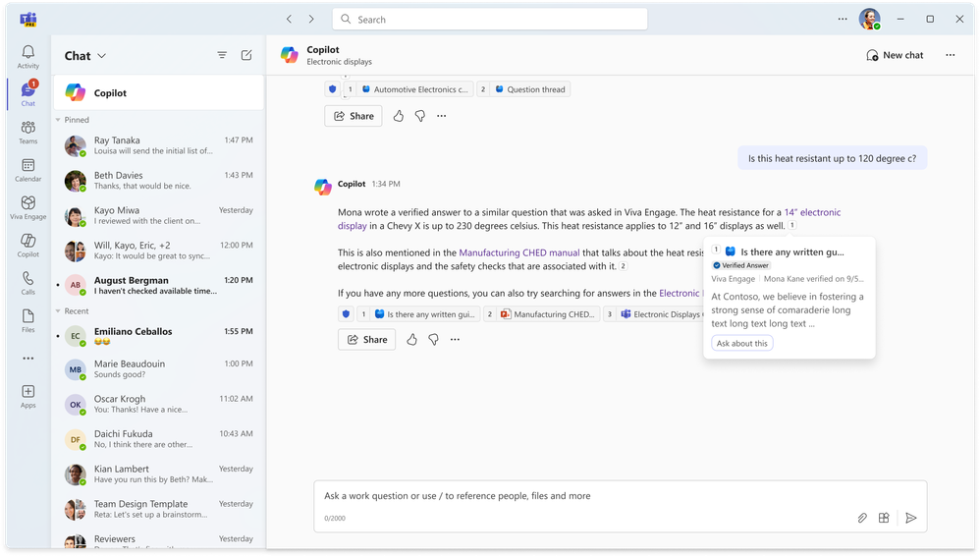Open chat with Ray Tanaka
The height and width of the screenshot is (557, 980).
point(159,145)
